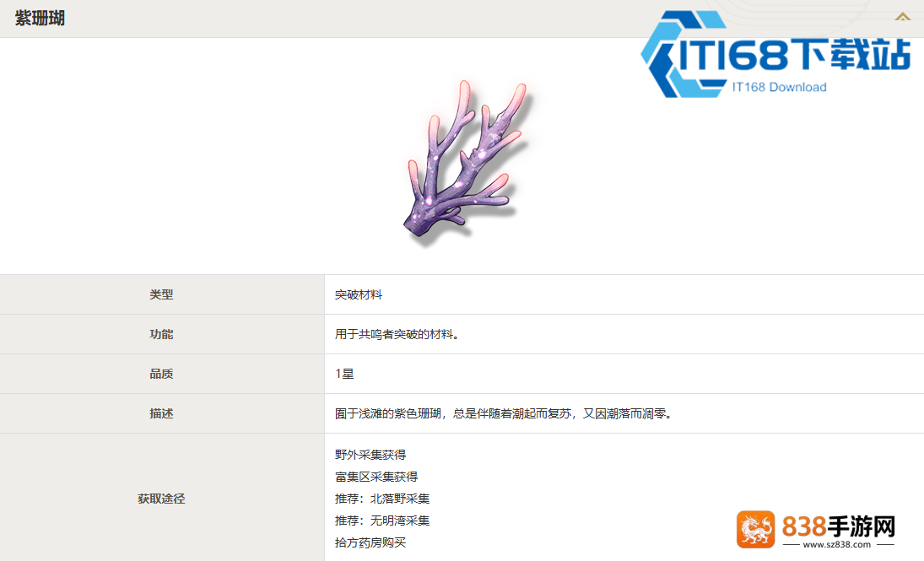
Task: Click the 获取途径 row label
Action: pyautogui.click(x=161, y=499)
